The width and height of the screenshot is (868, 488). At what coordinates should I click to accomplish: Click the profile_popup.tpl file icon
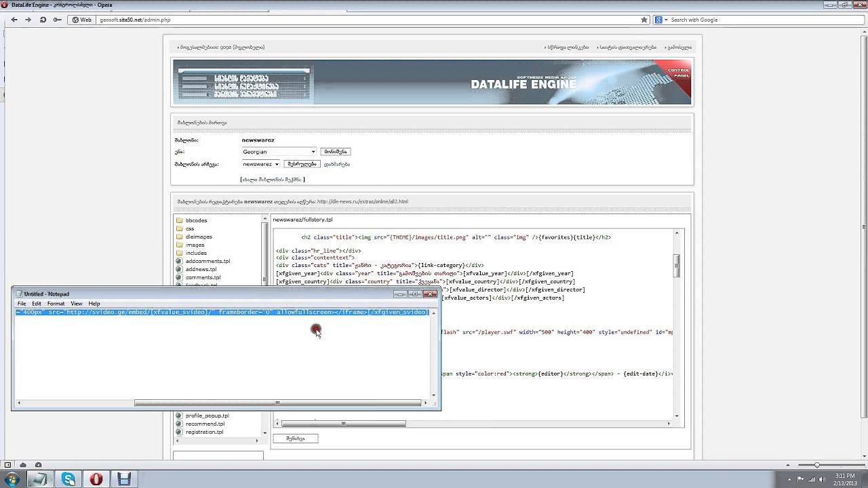click(x=179, y=415)
